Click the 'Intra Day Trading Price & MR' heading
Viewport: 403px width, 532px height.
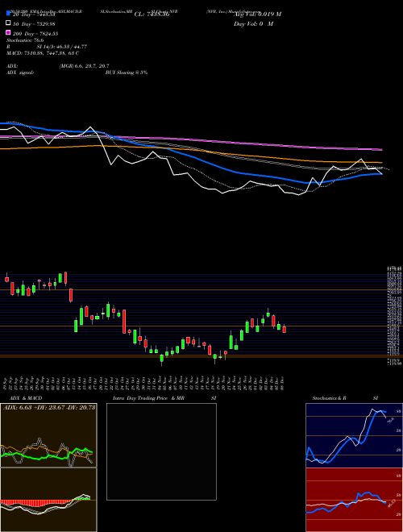click(148, 397)
